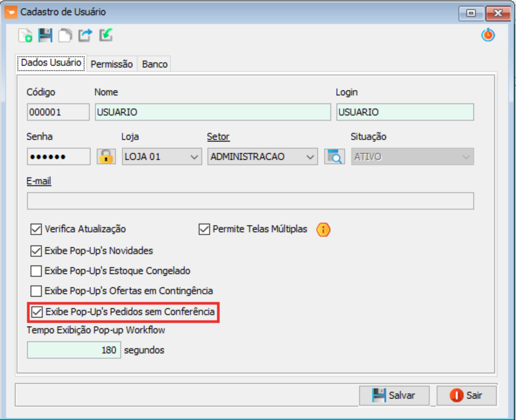Enable Exibe Pop-Up's Estoque Congelado
The image size is (516, 420).
[x=36, y=271]
